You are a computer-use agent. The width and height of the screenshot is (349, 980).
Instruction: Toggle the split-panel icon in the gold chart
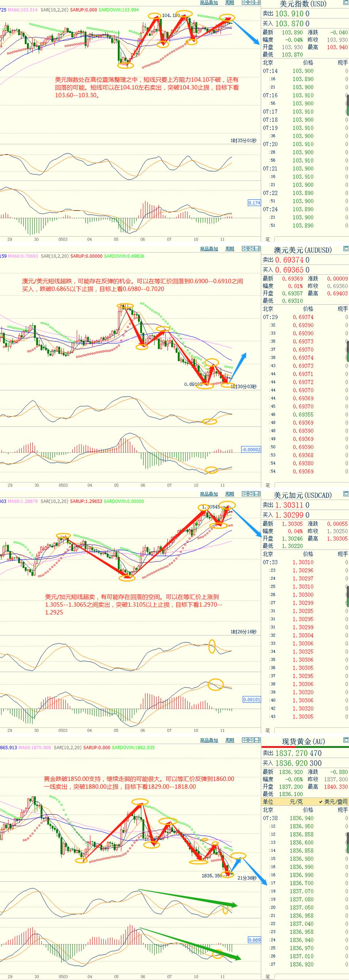tap(258, 740)
